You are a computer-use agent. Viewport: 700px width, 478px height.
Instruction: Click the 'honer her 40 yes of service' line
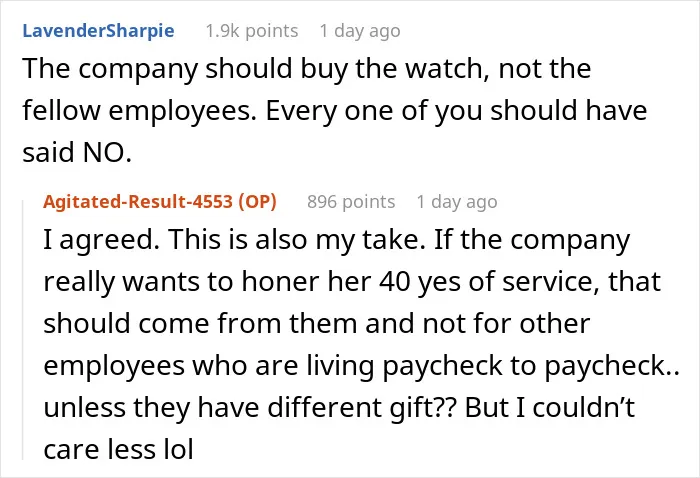coord(352,282)
